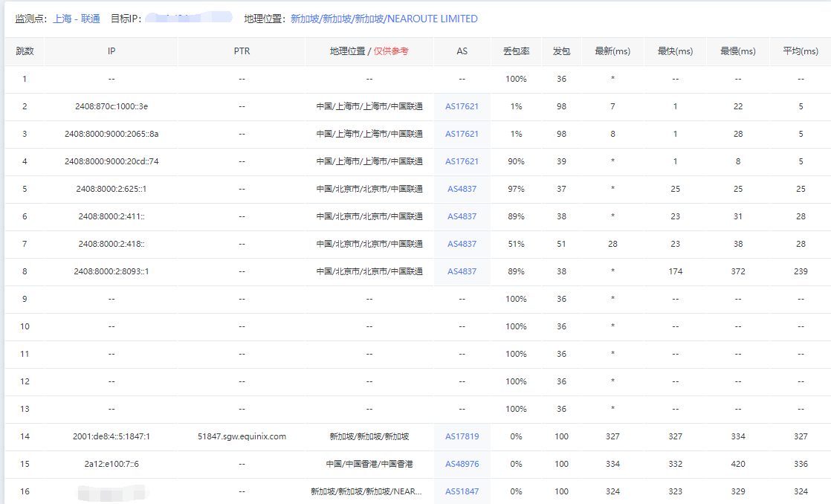Open the 上海 - 联通 monitoring point link
The image size is (831, 504).
click(77, 19)
